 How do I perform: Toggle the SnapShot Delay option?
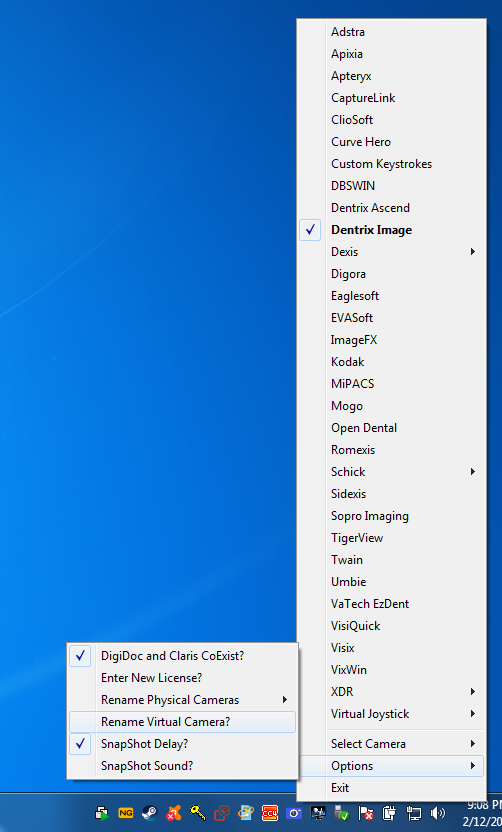pos(183,744)
